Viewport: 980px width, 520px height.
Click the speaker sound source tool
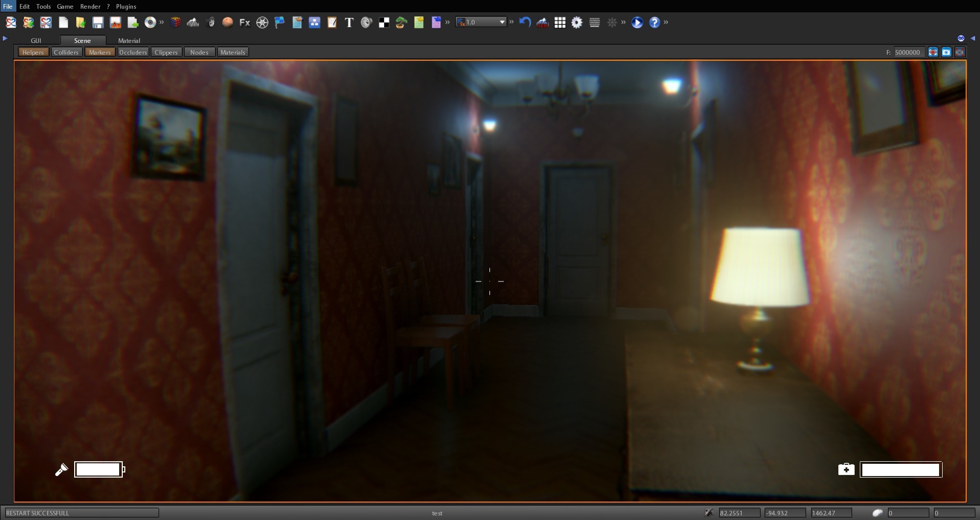pos(367,22)
